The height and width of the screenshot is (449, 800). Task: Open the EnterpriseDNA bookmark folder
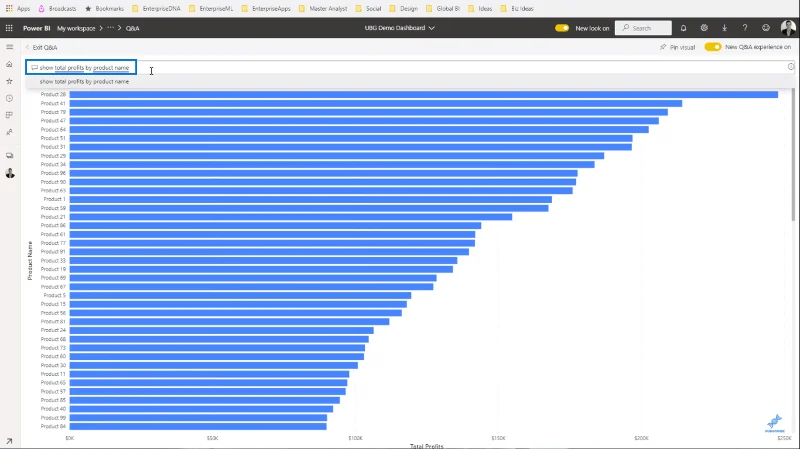pos(156,9)
